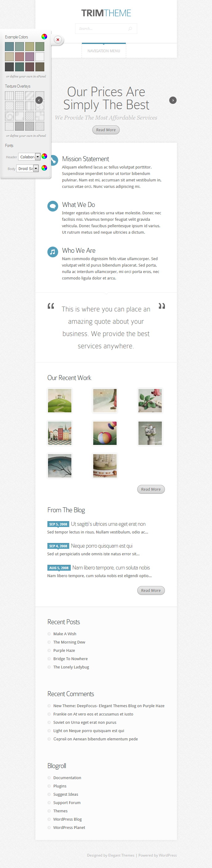Click What We Do speech bubble icon
Screen dimensions: 212x868
(x=53, y=206)
